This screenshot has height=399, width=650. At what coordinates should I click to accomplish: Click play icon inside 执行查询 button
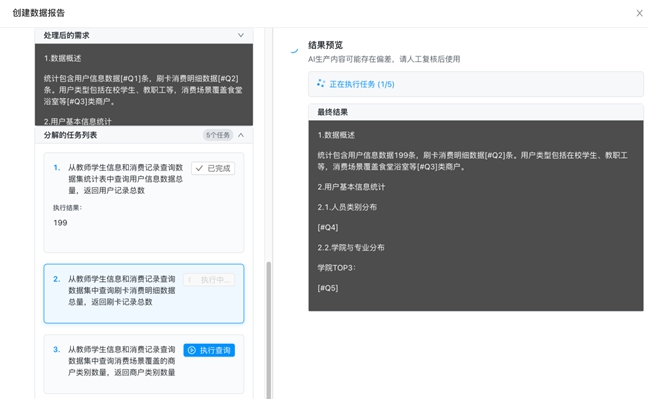tap(192, 350)
